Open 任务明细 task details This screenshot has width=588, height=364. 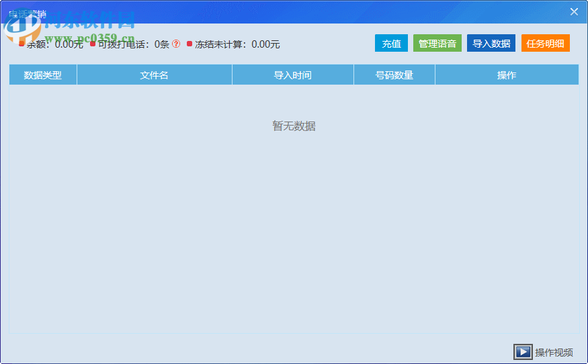pos(545,43)
